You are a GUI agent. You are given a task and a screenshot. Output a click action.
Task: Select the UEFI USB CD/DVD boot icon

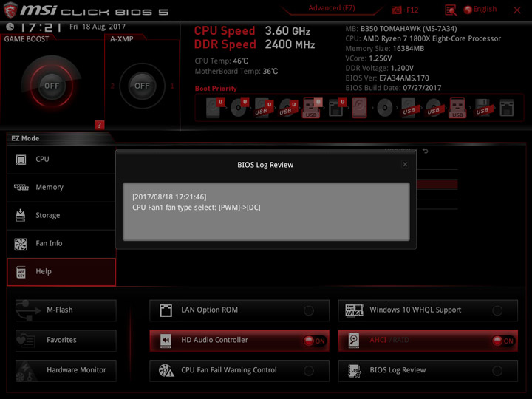click(288, 108)
